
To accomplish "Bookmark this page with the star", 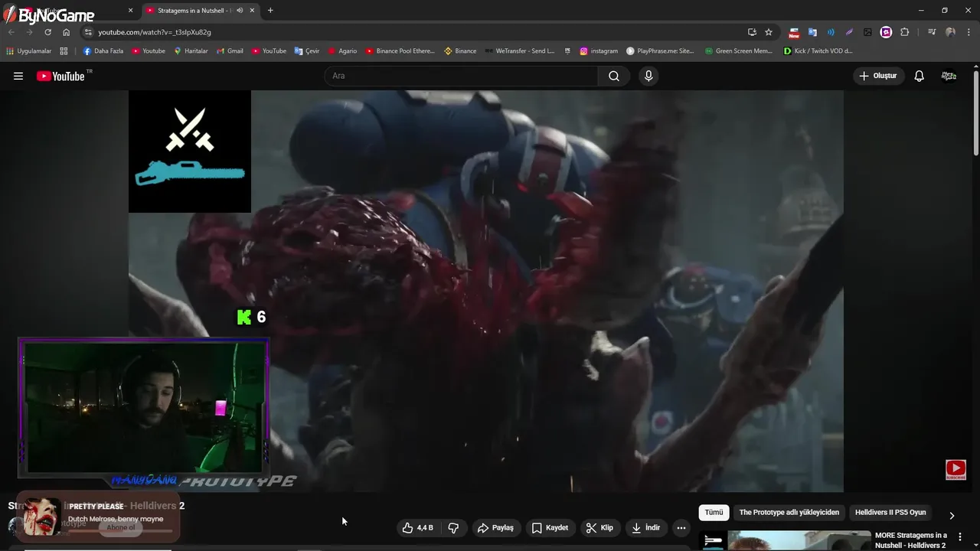I will click(769, 32).
